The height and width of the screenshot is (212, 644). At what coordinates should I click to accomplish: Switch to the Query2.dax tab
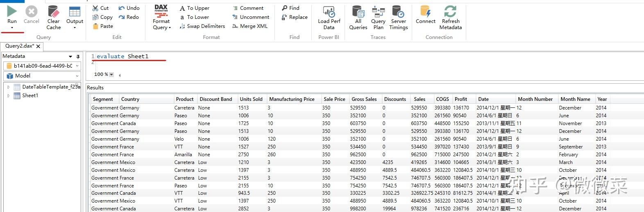tap(19, 46)
